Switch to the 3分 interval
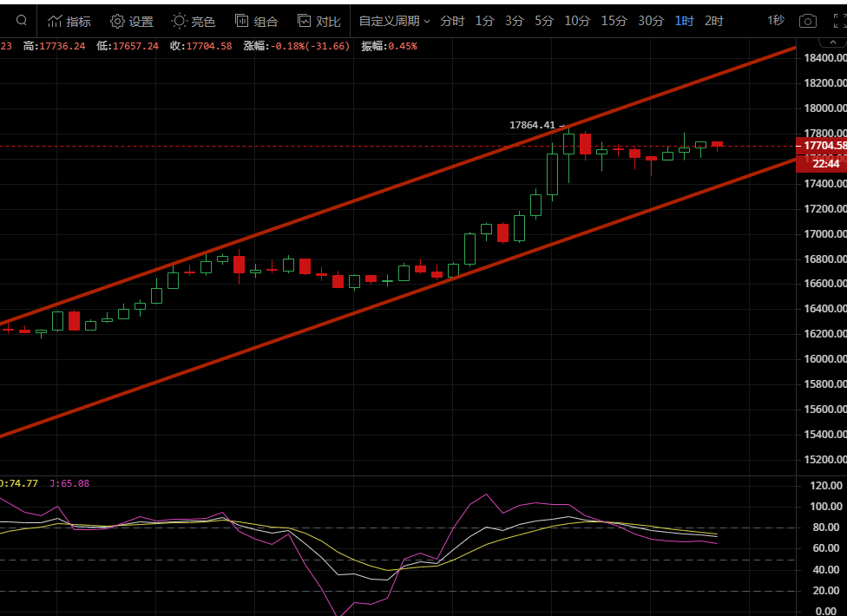Viewport: 847px width, 616px height. pos(514,21)
